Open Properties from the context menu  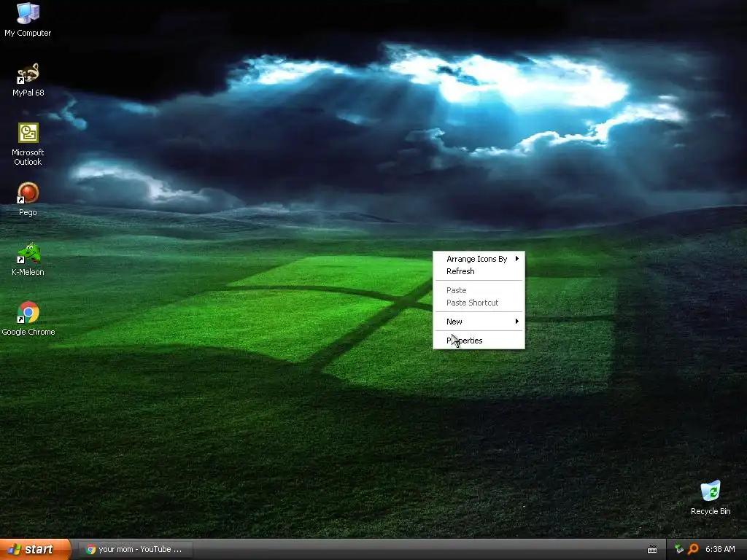pos(479,341)
